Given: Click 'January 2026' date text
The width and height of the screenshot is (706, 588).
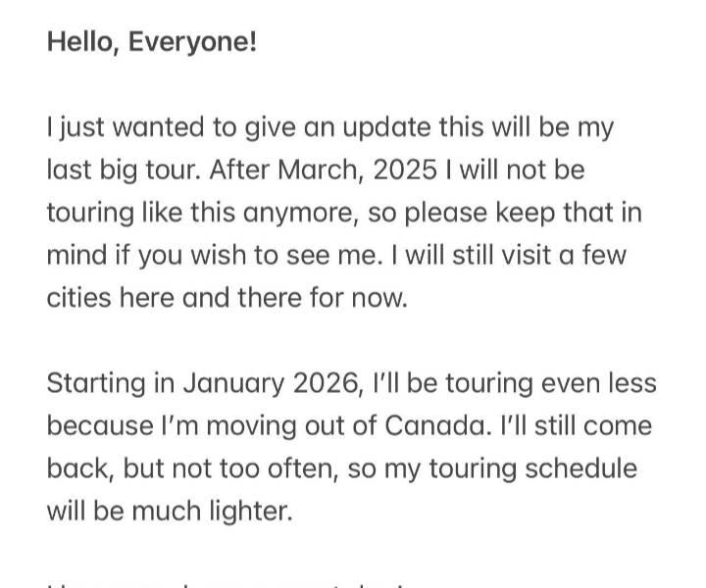Looking at the screenshot, I should (271, 384).
